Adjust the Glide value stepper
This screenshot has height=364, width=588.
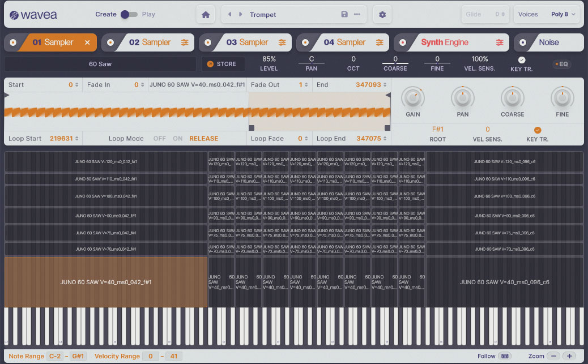pos(502,14)
